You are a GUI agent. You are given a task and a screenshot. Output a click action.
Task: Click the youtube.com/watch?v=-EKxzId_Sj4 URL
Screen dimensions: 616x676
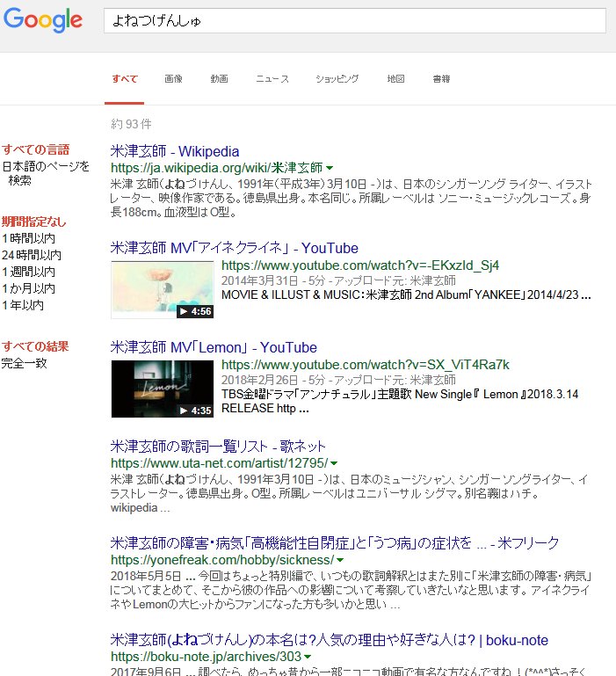coord(360,265)
